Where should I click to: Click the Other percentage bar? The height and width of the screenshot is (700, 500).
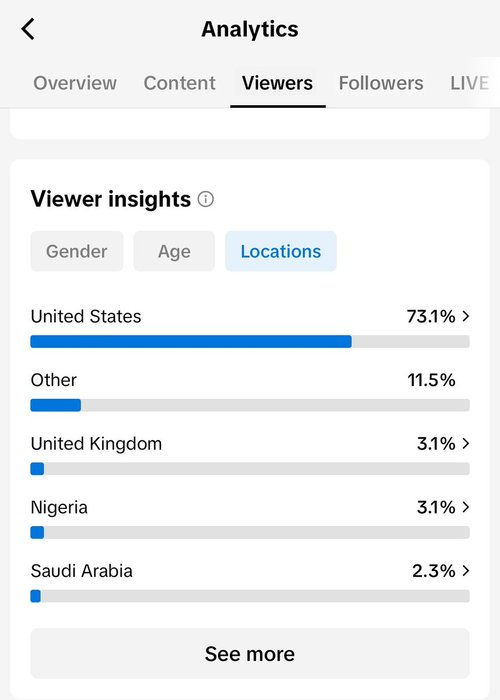(250, 405)
